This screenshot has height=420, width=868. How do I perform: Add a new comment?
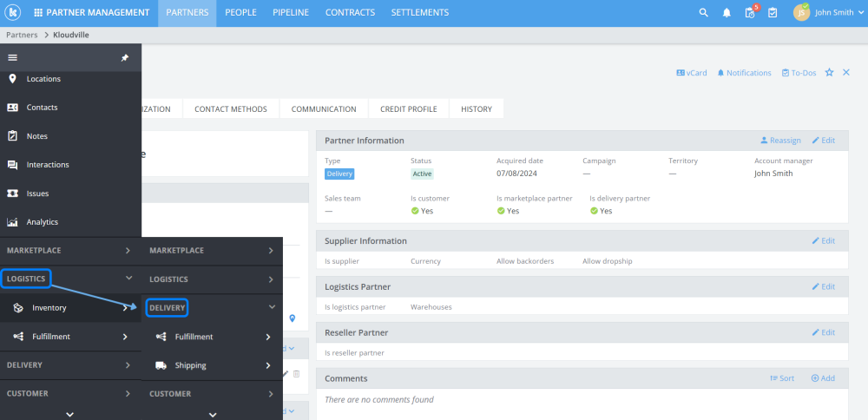823,378
